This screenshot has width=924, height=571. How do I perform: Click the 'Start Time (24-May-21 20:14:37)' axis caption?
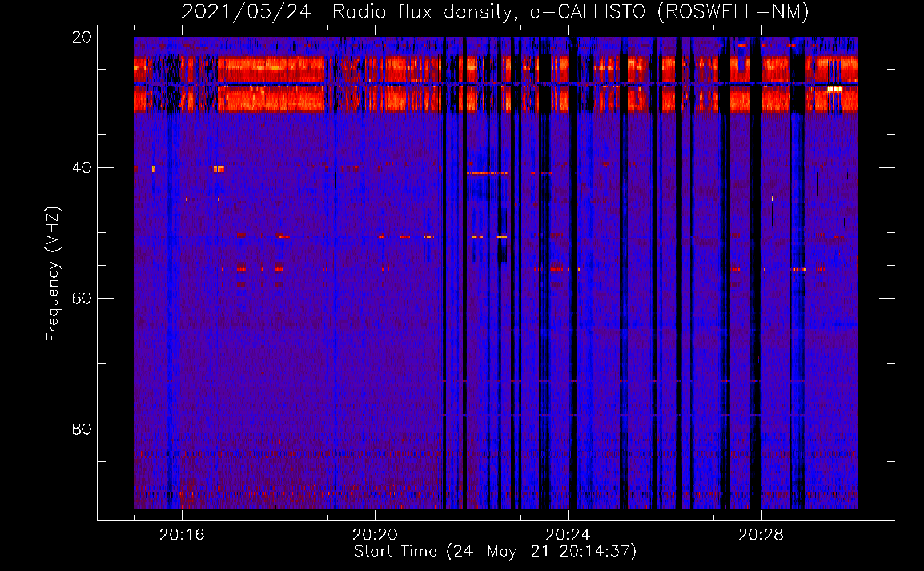495,552
